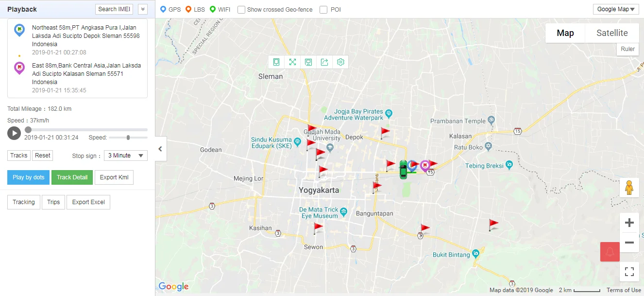Tick the POI checkbox
644x296 pixels.
coord(323,9)
